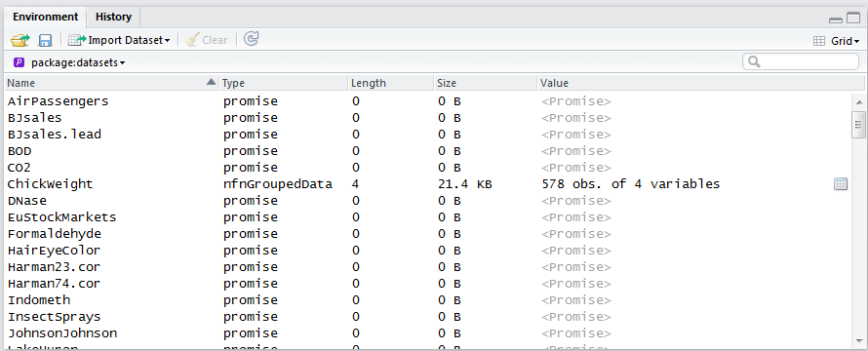
Task: Click the 21.4 KB size cell
Action: [464, 184]
